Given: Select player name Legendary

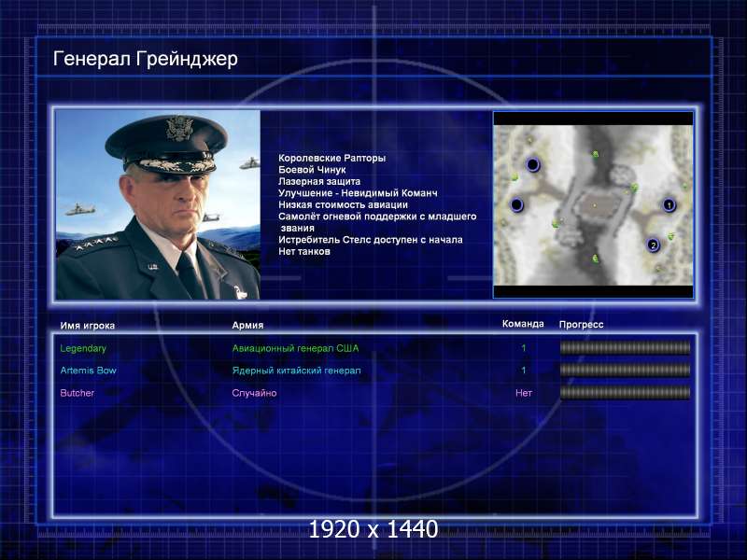Looking at the screenshot, I should [x=83, y=348].
